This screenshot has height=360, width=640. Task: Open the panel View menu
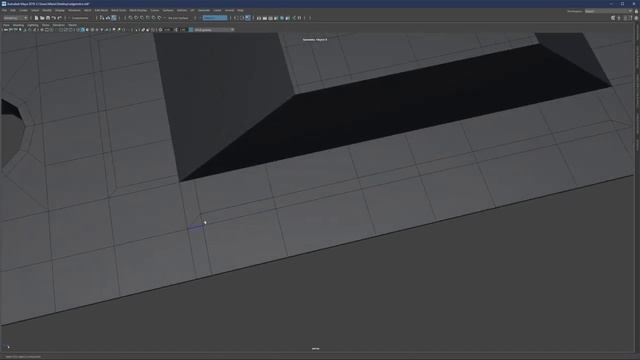[x=6, y=25]
